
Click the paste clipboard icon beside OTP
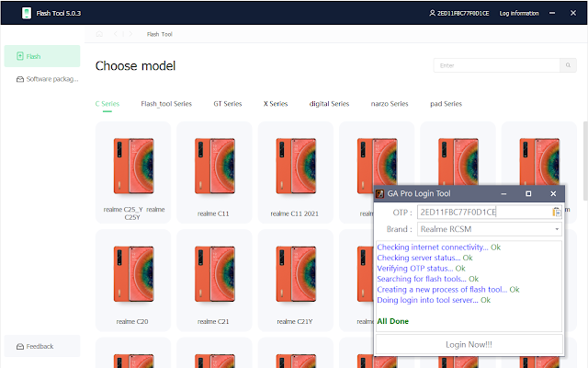[x=557, y=212]
